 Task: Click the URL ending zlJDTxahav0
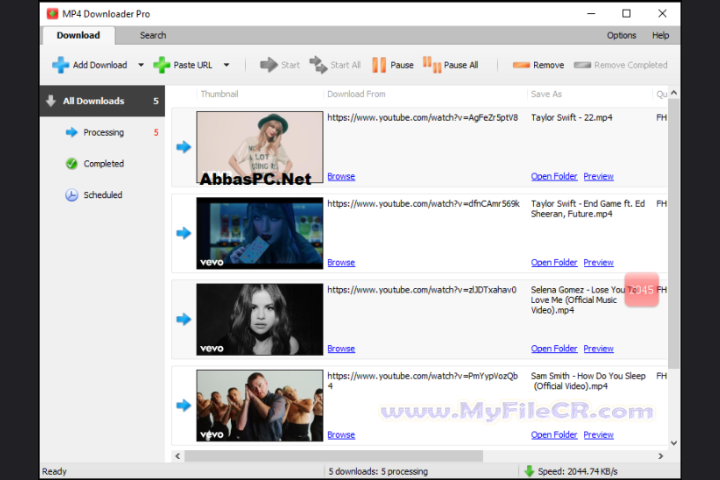pos(422,290)
